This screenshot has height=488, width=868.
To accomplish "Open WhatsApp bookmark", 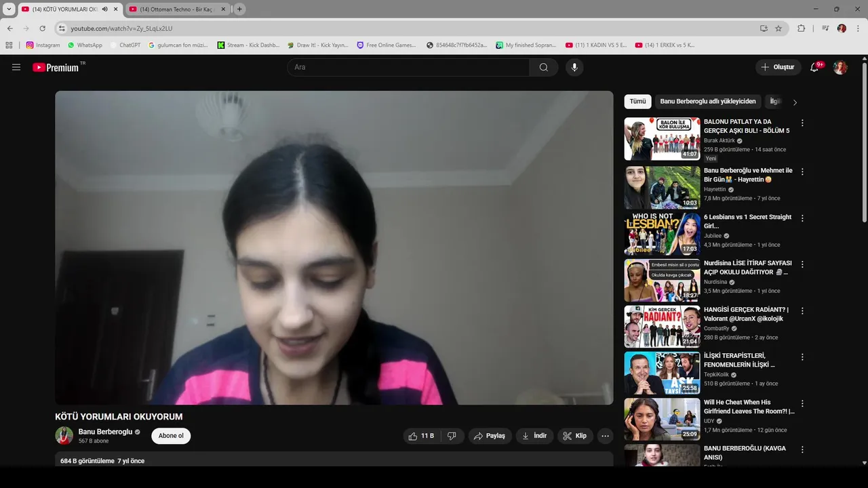I will tap(85, 45).
